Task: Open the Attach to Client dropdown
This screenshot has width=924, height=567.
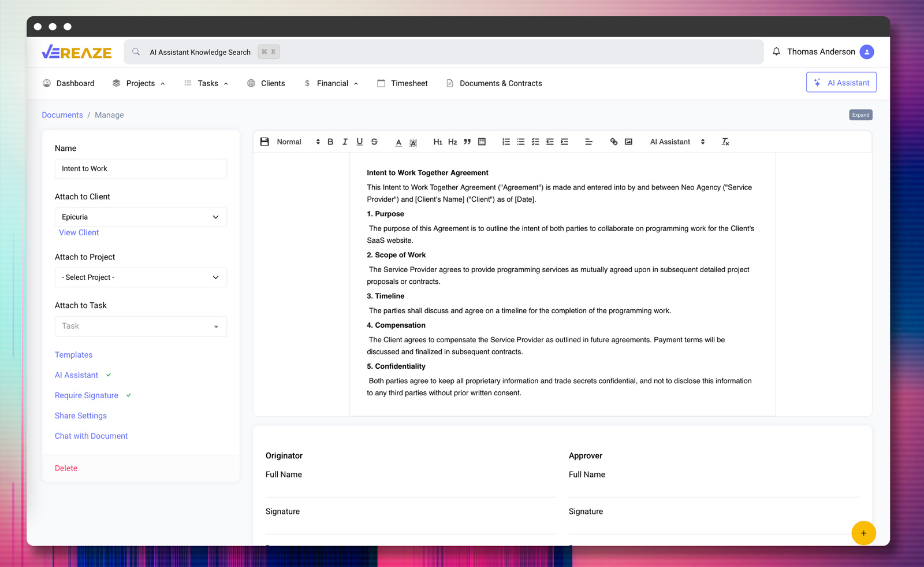Action: point(140,217)
